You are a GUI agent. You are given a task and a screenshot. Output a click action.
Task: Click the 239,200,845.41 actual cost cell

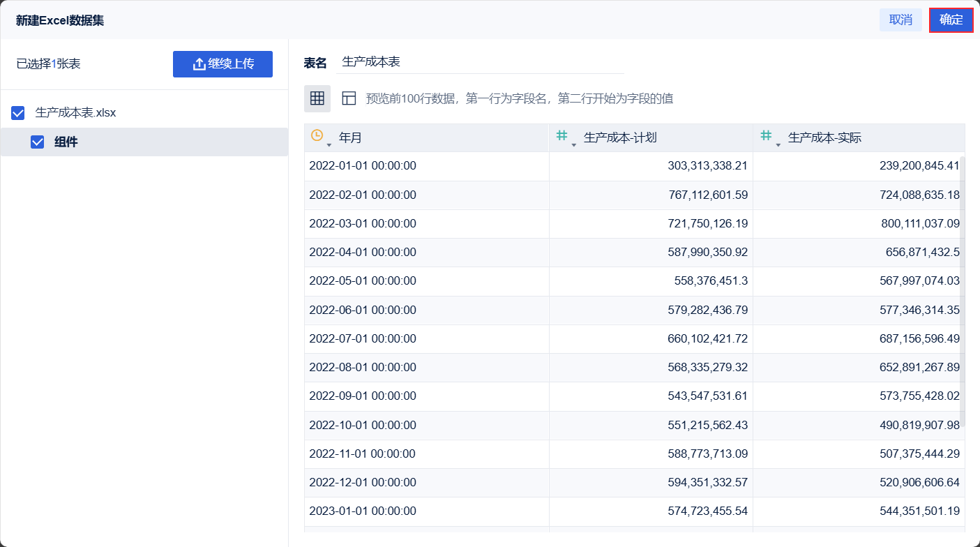(859, 166)
